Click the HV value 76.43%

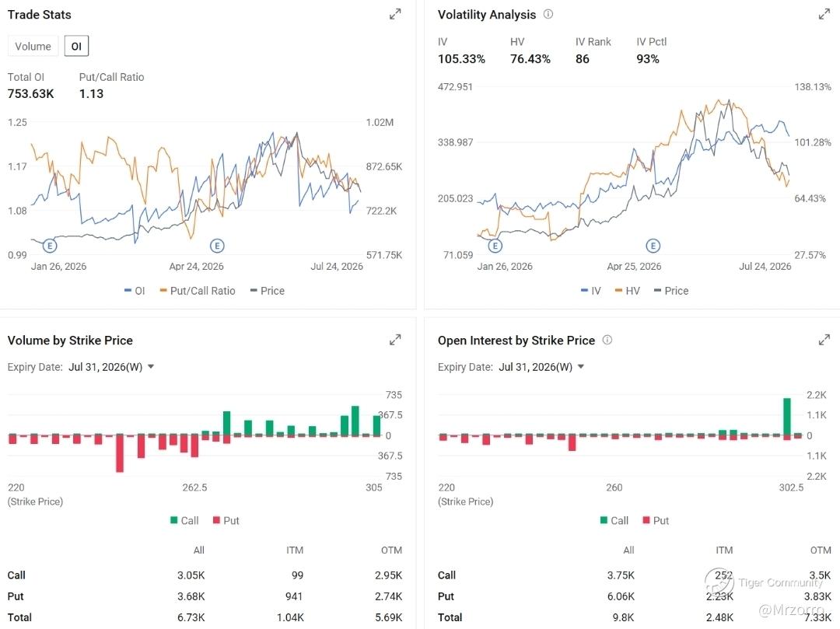pos(530,59)
